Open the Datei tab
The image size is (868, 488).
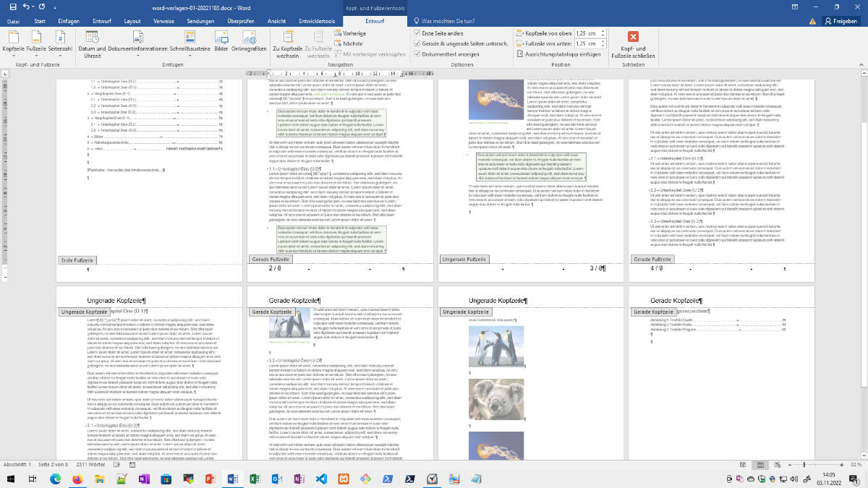point(13,21)
